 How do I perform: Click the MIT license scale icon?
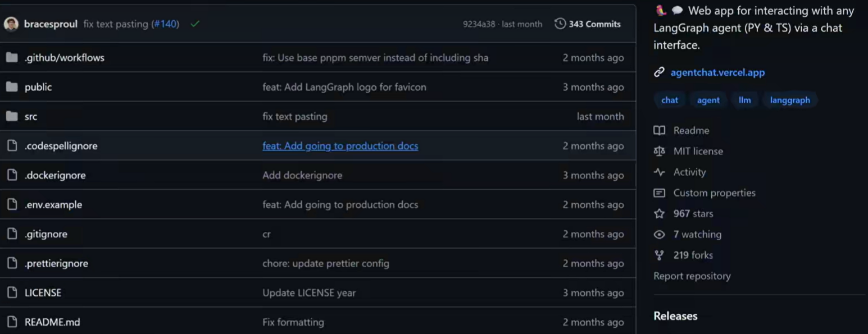[x=659, y=152]
